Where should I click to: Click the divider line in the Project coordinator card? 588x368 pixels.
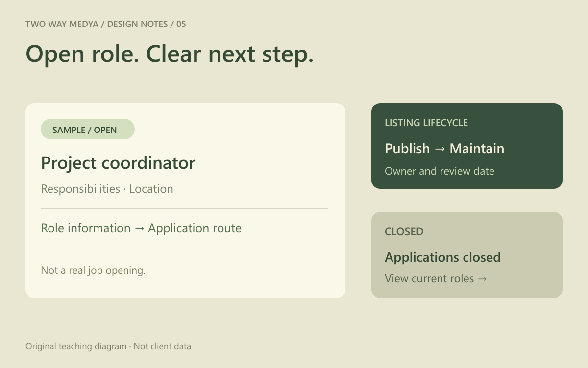[184, 209]
